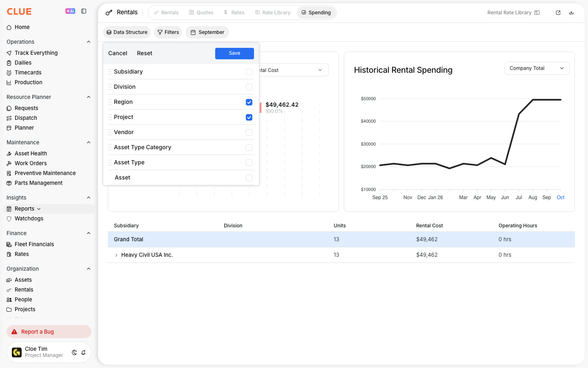Viewport: 588px width, 368px height.
Task: Switch to the Quotes tab
Action: [x=201, y=13]
